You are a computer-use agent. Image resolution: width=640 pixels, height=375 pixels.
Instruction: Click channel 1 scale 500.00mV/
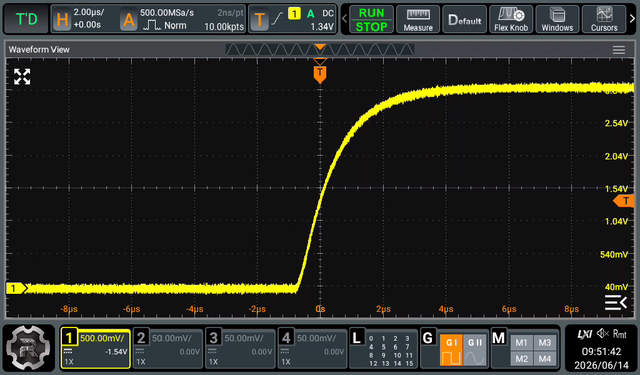tap(102, 338)
